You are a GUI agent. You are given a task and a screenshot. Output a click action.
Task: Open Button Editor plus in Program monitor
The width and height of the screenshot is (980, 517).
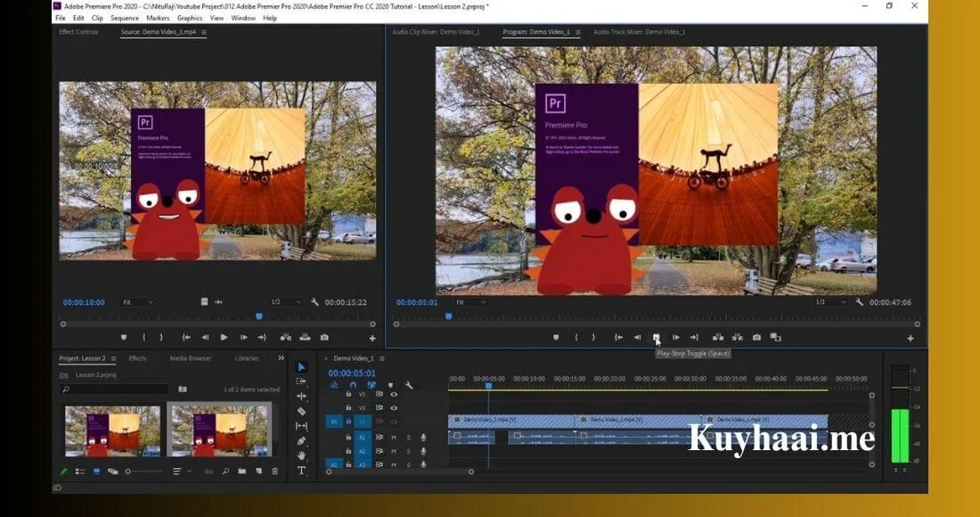pos(910,338)
